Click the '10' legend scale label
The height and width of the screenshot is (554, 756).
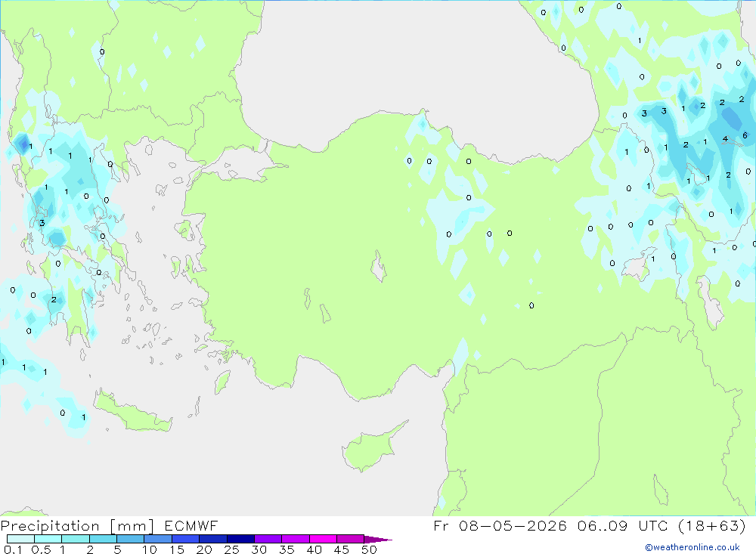(150, 549)
